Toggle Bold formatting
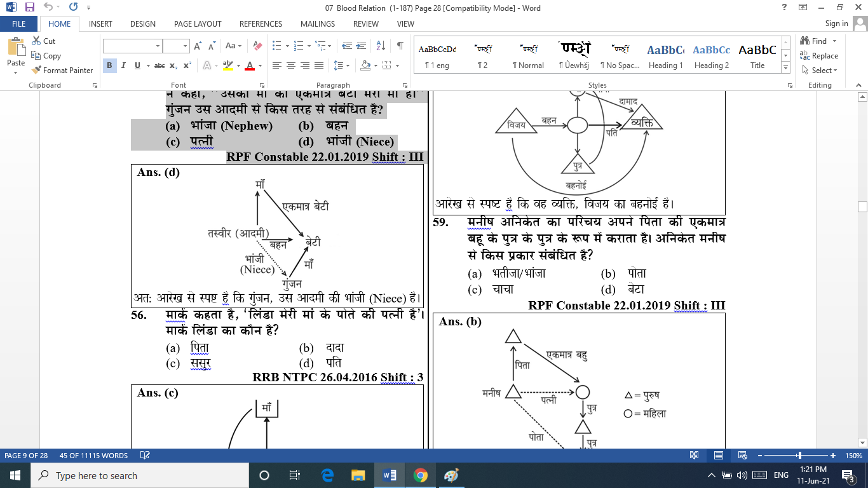The image size is (868, 488). (x=109, y=65)
